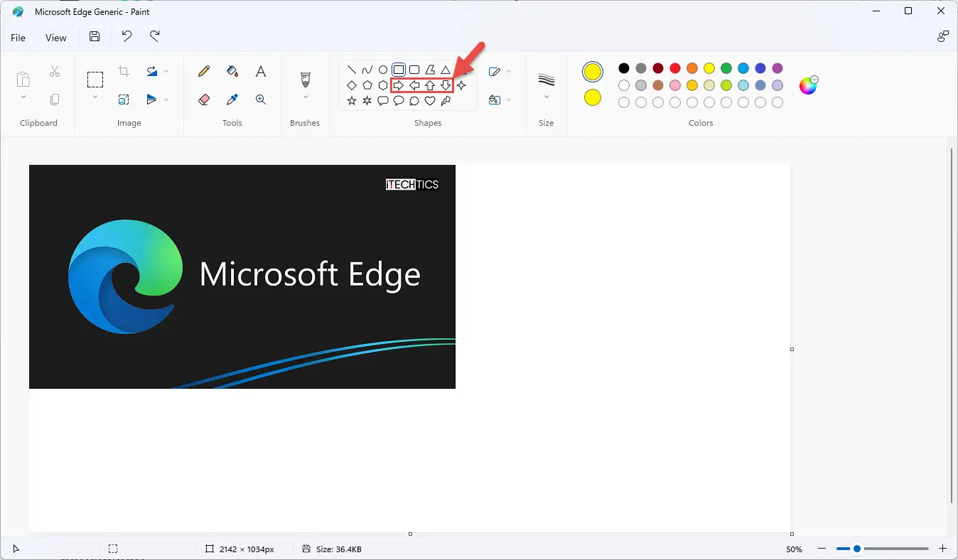
Task: Expand the shape Fill dropdown
Action: pyautogui.click(x=509, y=99)
